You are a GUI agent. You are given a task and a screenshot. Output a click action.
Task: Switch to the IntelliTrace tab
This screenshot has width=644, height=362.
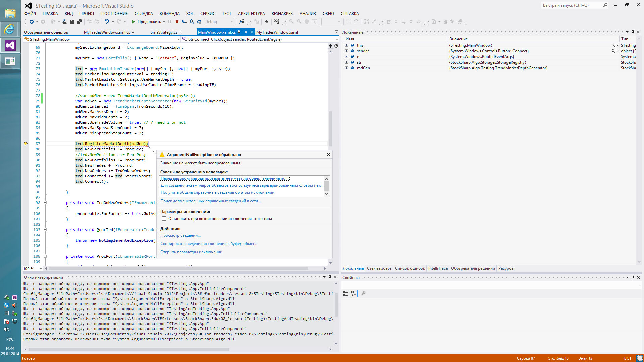click(x=438, y=268)
